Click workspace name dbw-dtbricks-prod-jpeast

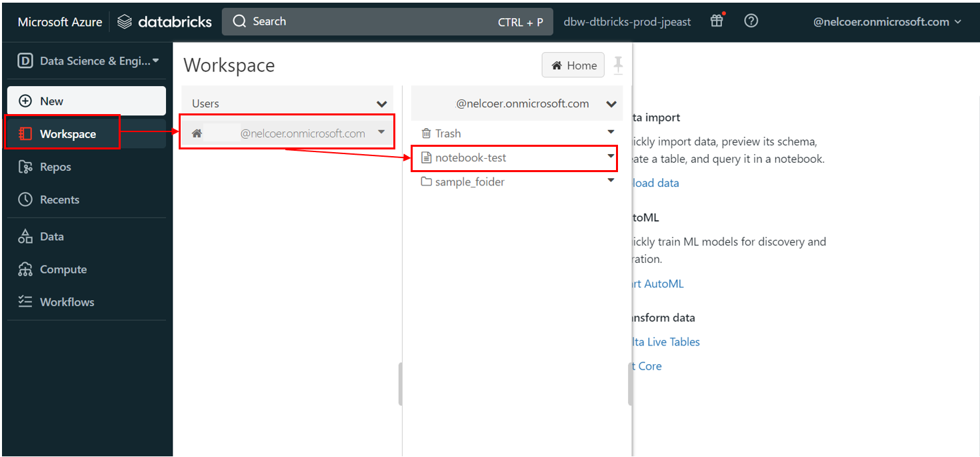[627, 22]
